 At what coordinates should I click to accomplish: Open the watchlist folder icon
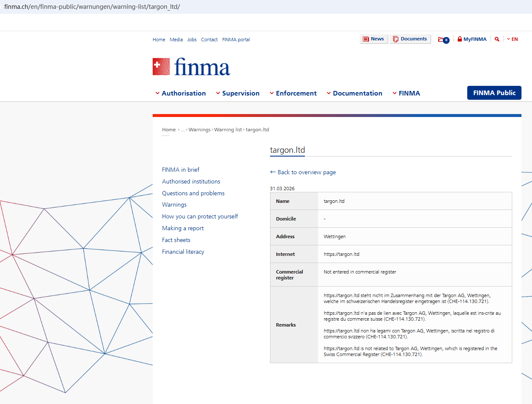443,40
